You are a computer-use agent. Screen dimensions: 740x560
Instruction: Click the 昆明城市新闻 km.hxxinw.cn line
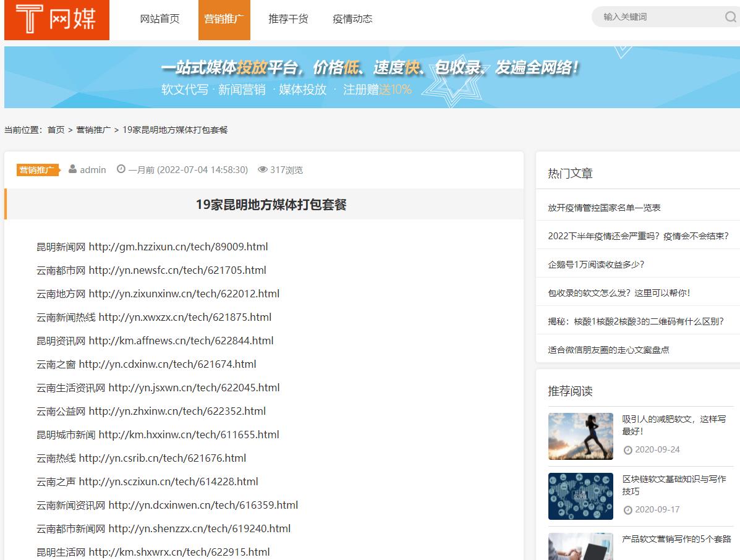(x=158, y=435)
